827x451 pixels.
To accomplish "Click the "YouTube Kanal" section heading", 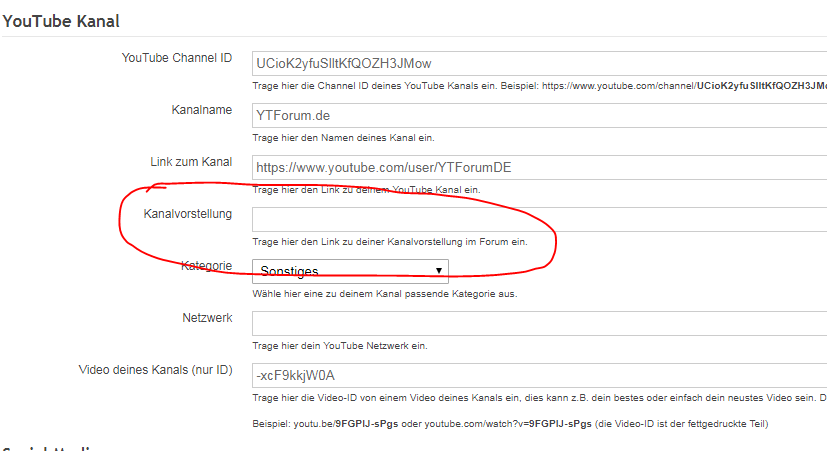I will (x=59, y=20).
